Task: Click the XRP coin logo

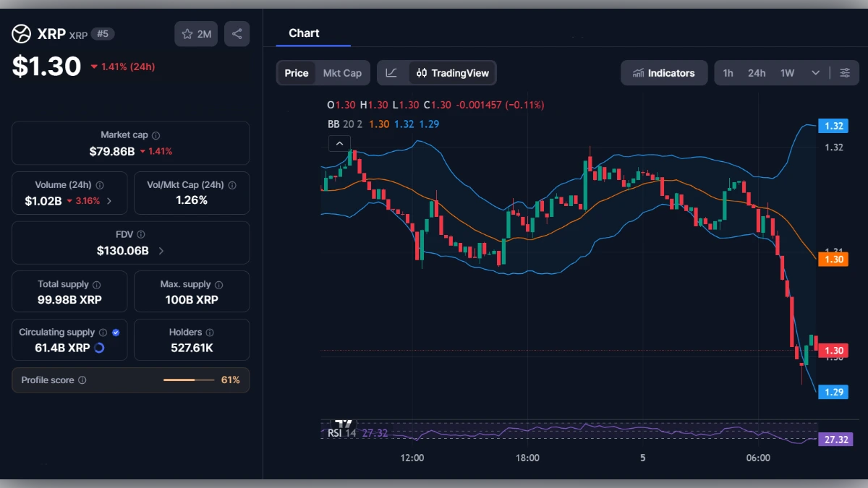Action: [x=20, y=33]
